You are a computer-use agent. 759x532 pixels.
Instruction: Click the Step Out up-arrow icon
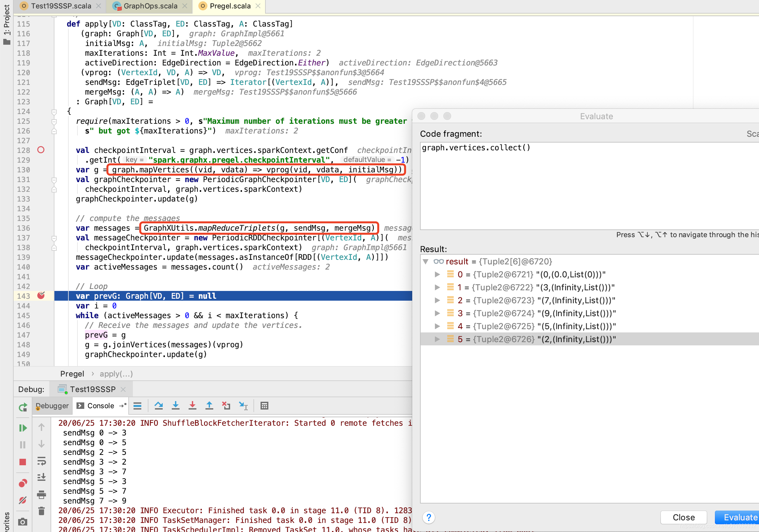coord(209,406)
